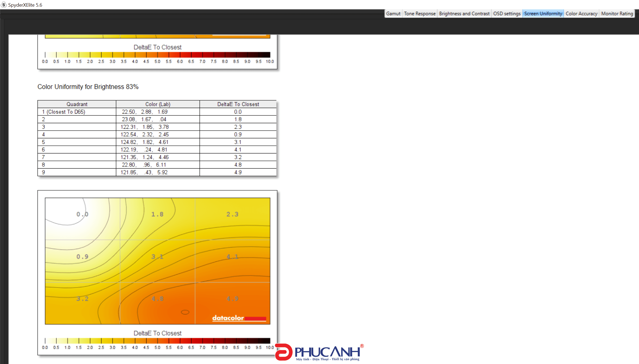The image size is (639, 364).
Task: Click the Gamut tab in SpyderXElite
Action: click(392, 13)
